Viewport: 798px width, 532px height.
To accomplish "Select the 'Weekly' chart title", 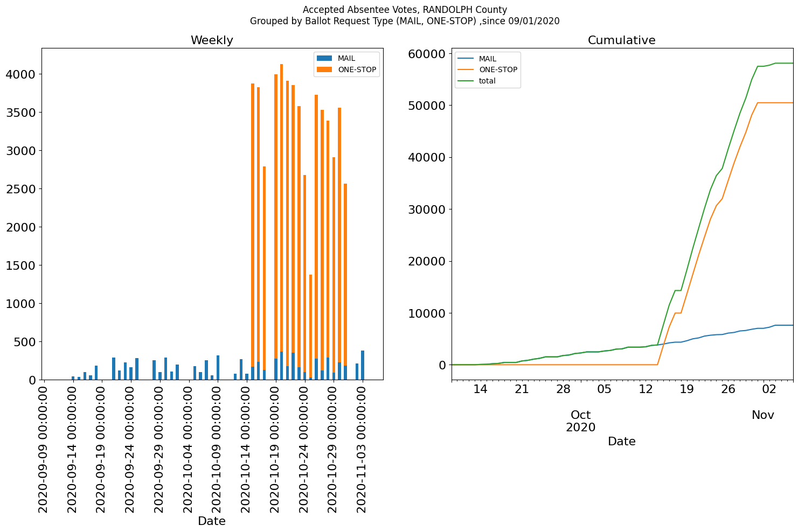I will (x=212, y=40).
